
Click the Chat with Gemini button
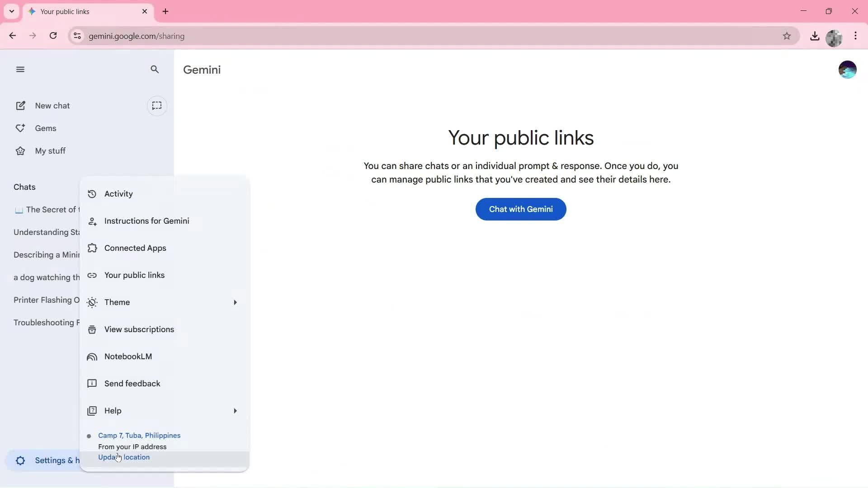click(520, 209)
